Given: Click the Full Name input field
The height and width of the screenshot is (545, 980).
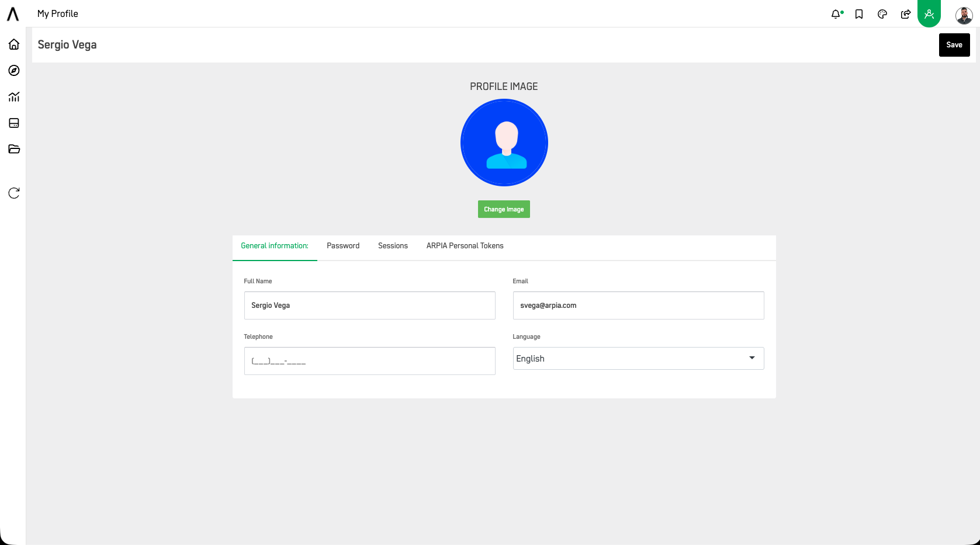Looking at the screenshot, I should coord(370,306).
